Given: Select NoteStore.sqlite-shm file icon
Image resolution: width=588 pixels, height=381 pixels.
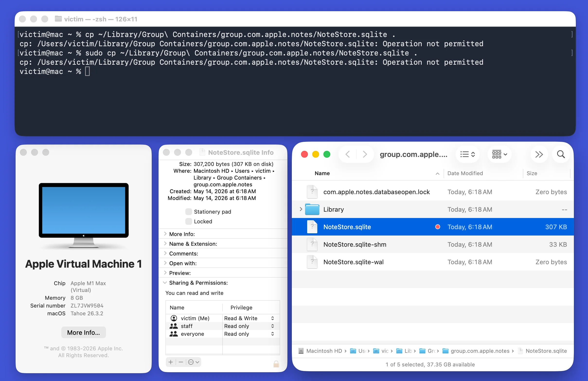Looking at the screenshot, I should 312,244.
